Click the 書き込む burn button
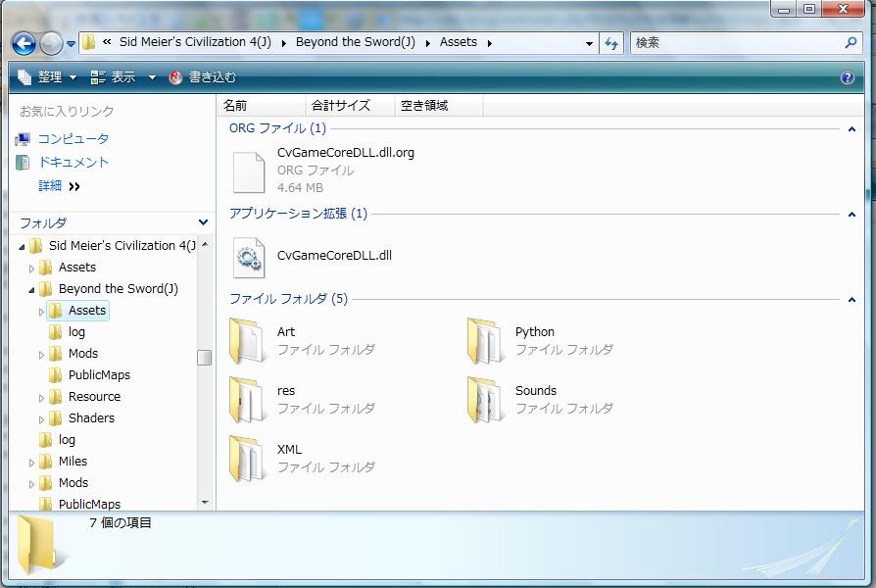The width and height of the screenshot is (876, 588). [204, 77]
